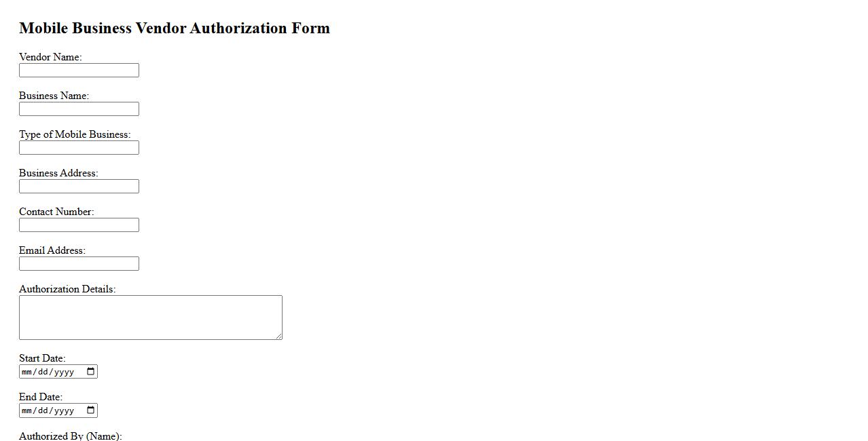Image resolution: width=868 pixels, height=441 pixels.
Task: Click the "Authorization Details:" label text
Action: tap(67, 289)
